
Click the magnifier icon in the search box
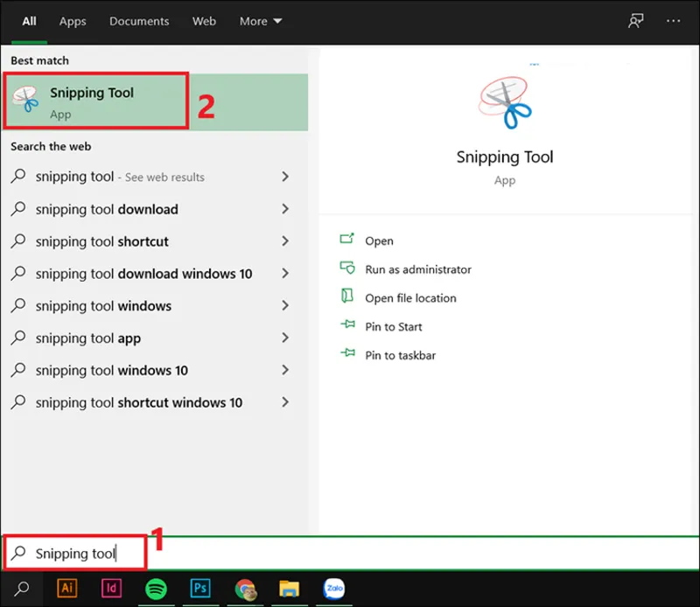[x=18, y=553]
